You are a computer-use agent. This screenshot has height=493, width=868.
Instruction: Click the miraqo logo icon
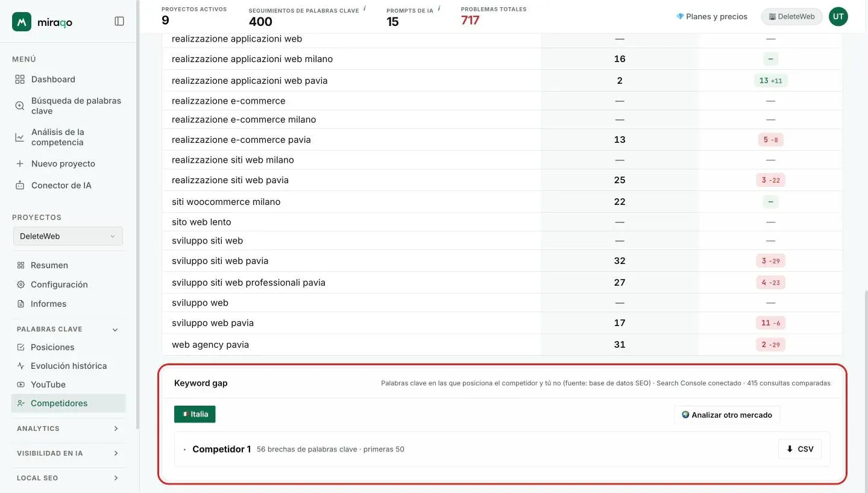click(x=22, y=22)
